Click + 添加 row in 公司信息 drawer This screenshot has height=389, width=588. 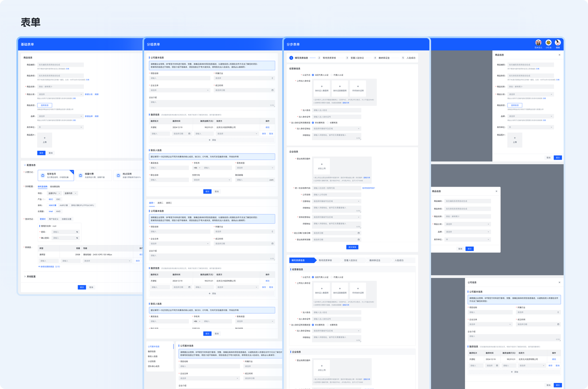coord(514,372)
